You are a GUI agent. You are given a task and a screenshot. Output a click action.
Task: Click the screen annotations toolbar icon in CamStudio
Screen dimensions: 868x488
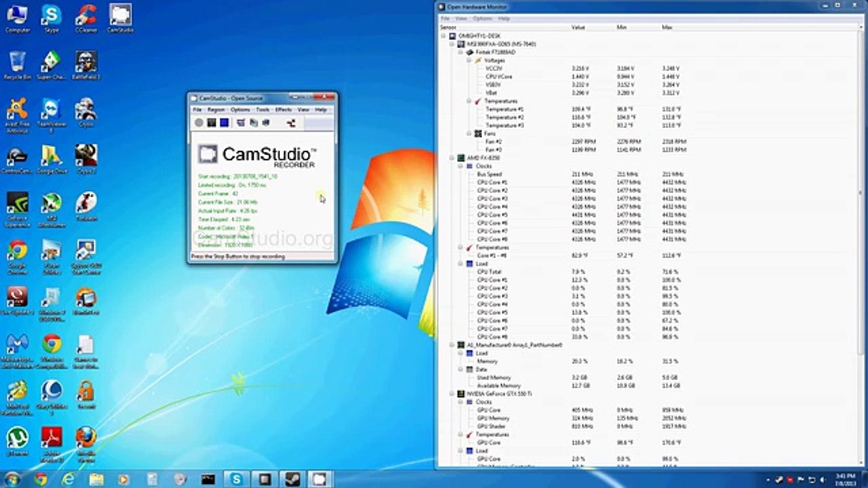point(241,123)
